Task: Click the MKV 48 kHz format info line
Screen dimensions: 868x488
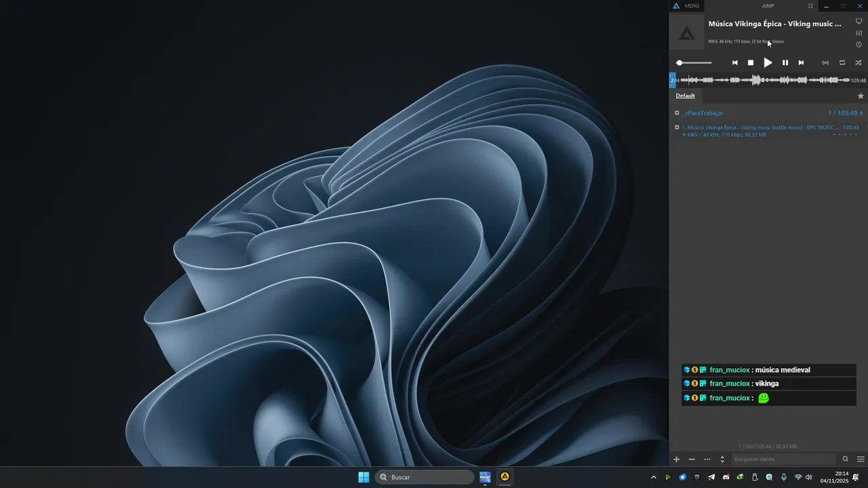Action: click(746, 41)
